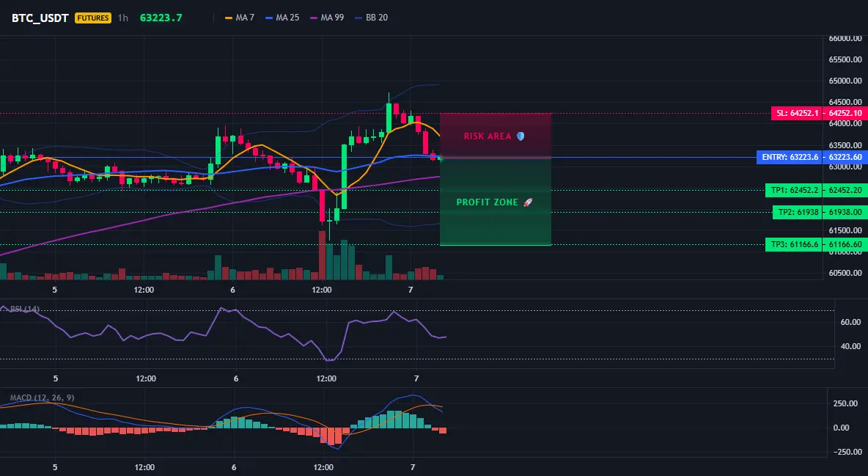Screen dimensions: 868x476
Task: Click the TP3: 61166.6 target label
Action: (794, 244)
